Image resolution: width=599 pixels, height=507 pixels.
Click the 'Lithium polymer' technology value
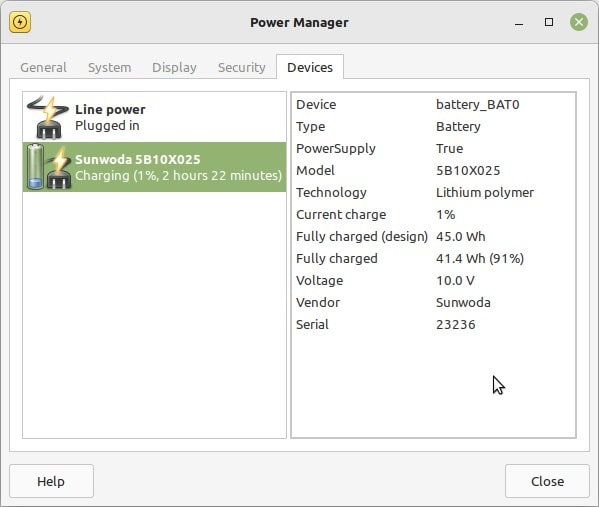(x=485, y=193)
